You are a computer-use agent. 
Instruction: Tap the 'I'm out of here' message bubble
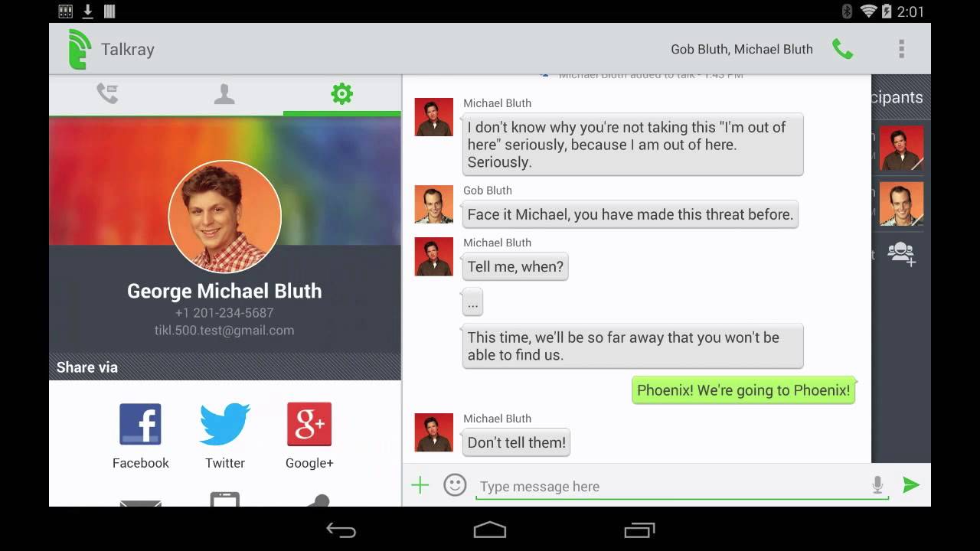coord(633,145)
